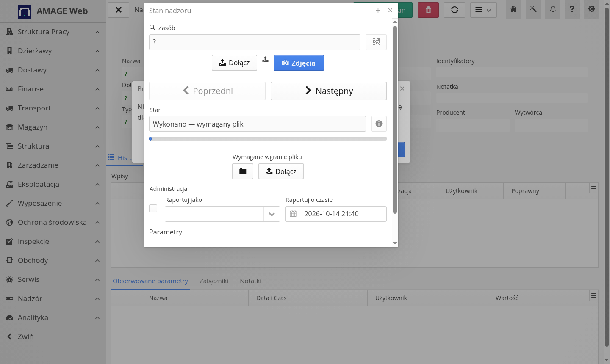The height and width of the screenshot is (364, 610).
Task: Expand the Inspekcje sidebar section
Action: [53, 241]
